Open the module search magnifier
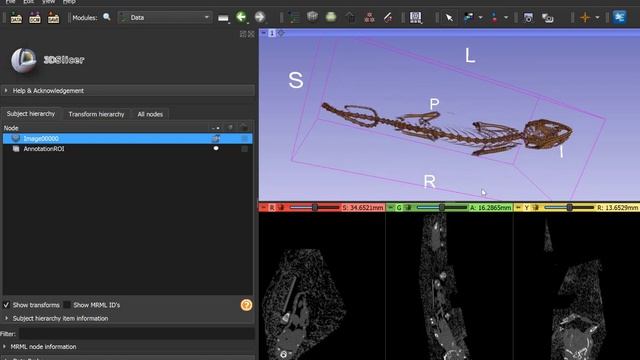Screen dimensions: 640x360 pyautogui.click(x=107, y=17)
